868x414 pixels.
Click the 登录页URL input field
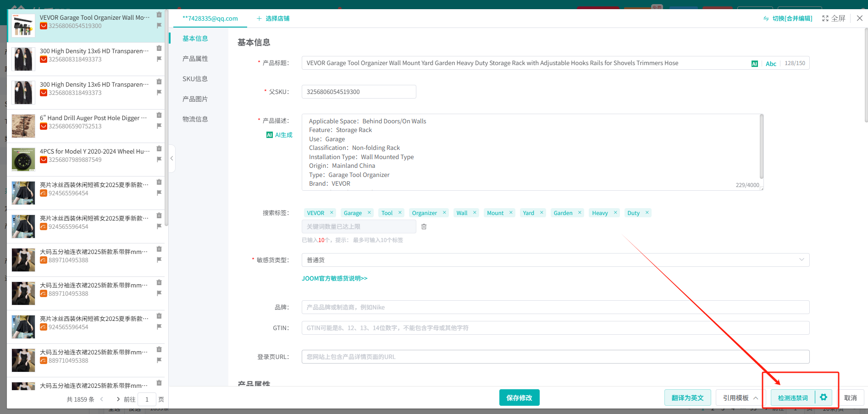[555, 357]
